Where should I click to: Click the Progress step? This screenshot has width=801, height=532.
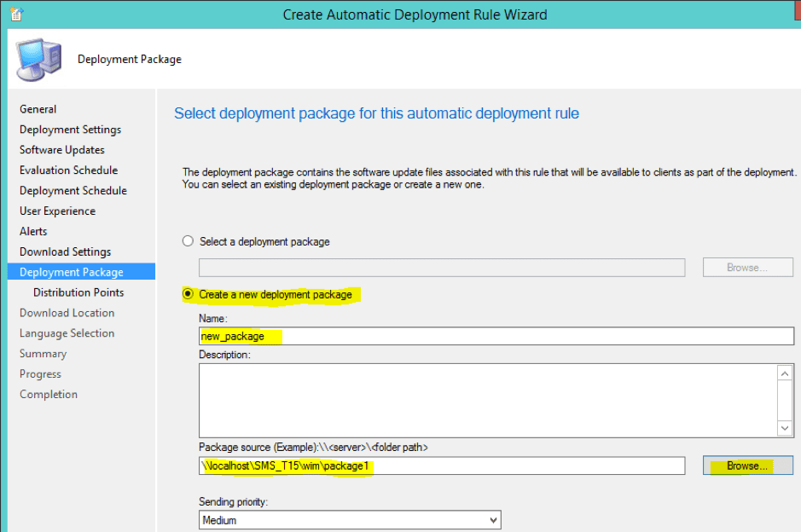pos(40,373)
